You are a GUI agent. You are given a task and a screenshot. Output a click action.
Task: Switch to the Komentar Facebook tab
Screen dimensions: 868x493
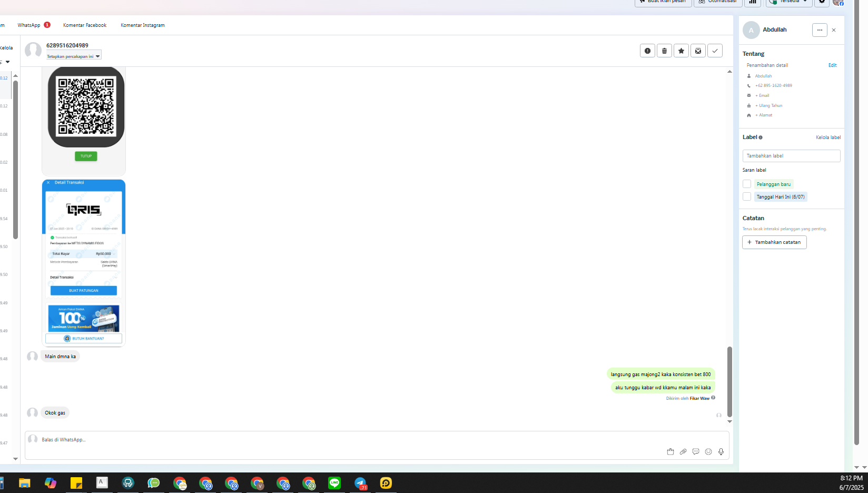(x=85, y=25)
